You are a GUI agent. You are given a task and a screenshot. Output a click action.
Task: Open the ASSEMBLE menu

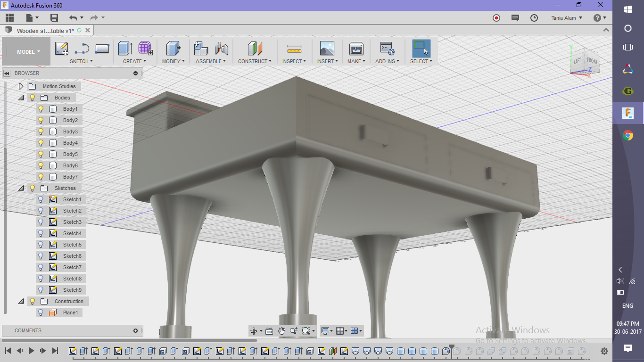[x=211, y=61]
